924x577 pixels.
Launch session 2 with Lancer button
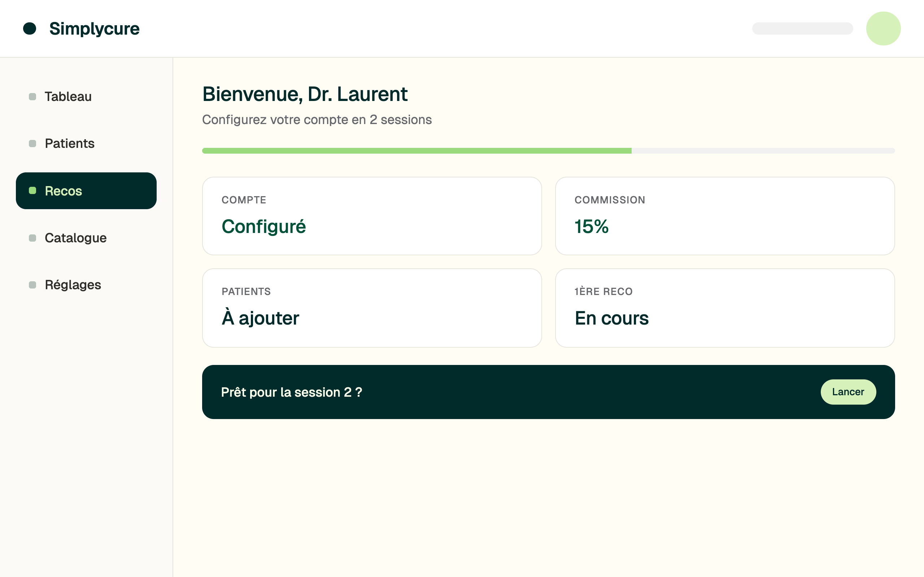click(848, 392)
